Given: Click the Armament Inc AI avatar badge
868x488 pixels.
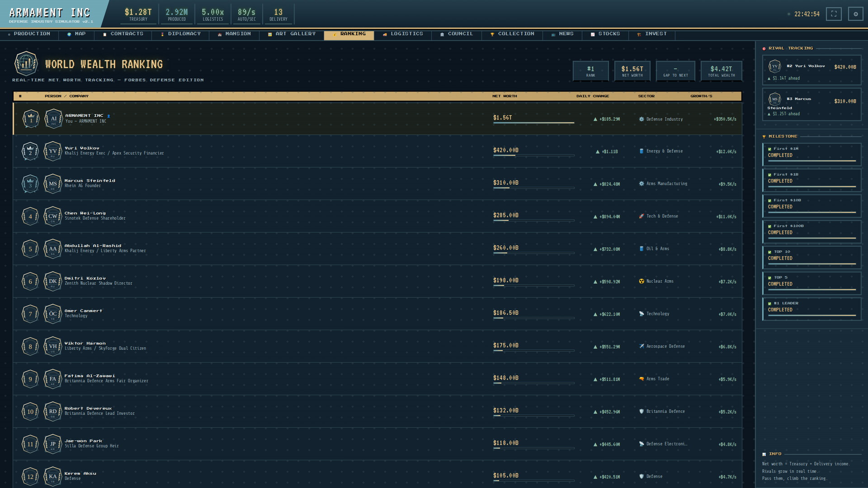Looking at the screenshot, I should coord(53,119).
